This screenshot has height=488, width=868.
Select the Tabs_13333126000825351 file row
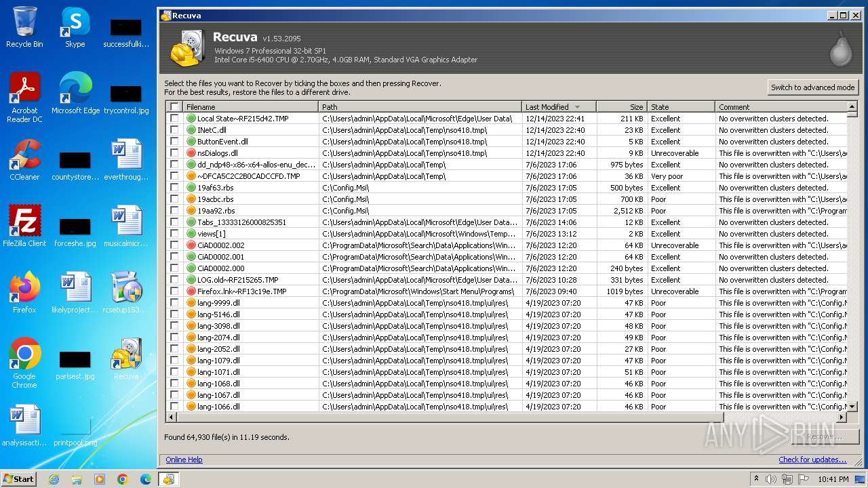(x=507, y=222)
